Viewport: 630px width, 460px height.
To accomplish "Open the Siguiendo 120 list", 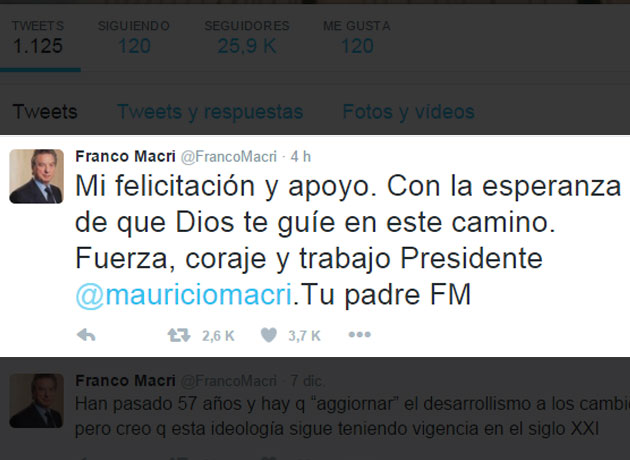I will click(x=134, y=39).
